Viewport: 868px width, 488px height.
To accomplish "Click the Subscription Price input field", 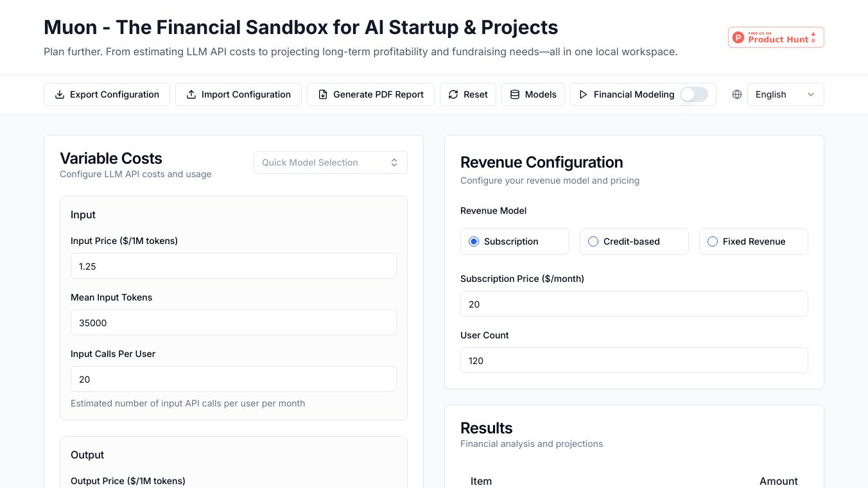I will tap(634, 304).
